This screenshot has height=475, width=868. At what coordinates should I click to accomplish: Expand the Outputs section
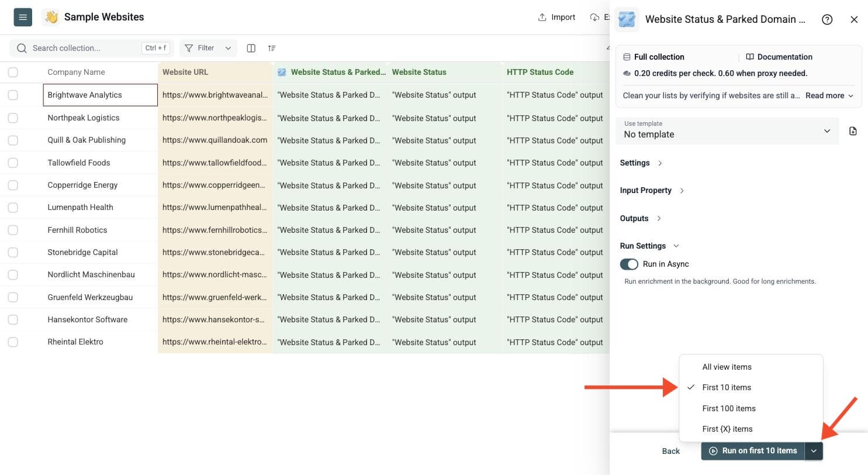click(x=641, y=218)
